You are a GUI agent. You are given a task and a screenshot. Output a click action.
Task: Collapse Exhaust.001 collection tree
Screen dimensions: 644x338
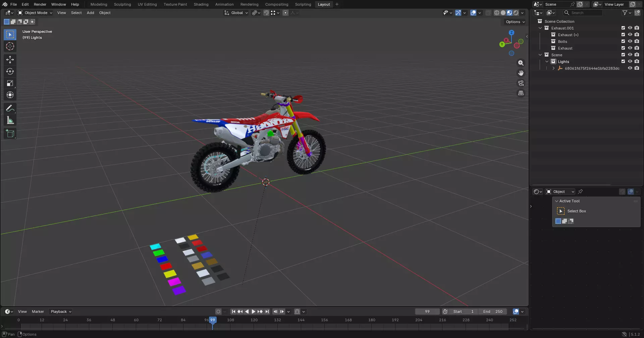click(540, 28)
